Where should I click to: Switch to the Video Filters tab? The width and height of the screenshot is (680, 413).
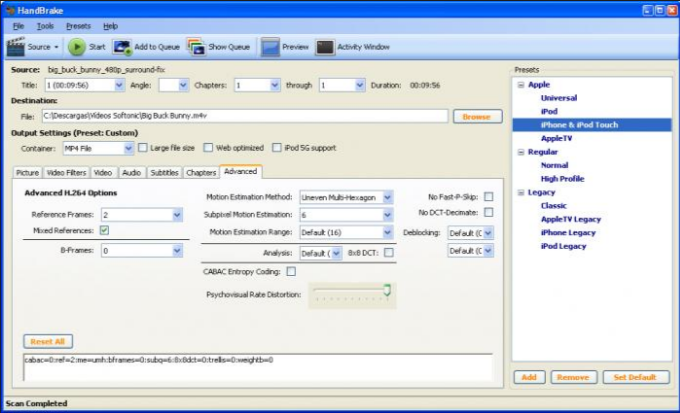coord(66,173)
